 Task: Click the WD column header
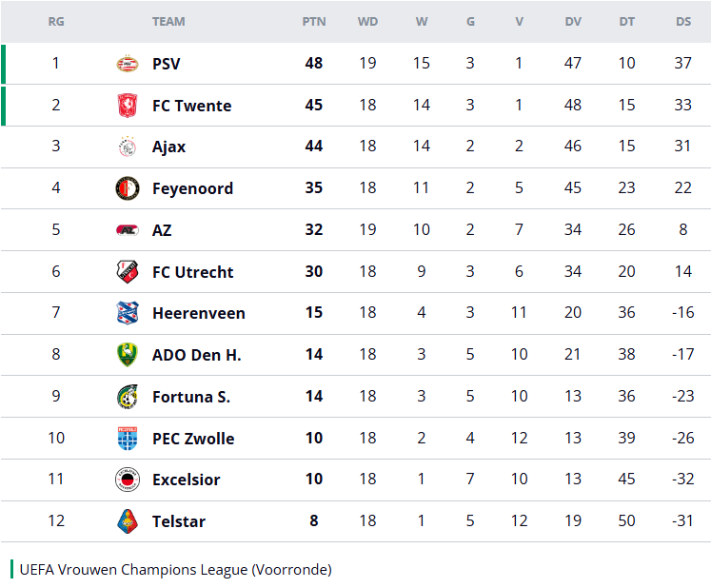367,22
